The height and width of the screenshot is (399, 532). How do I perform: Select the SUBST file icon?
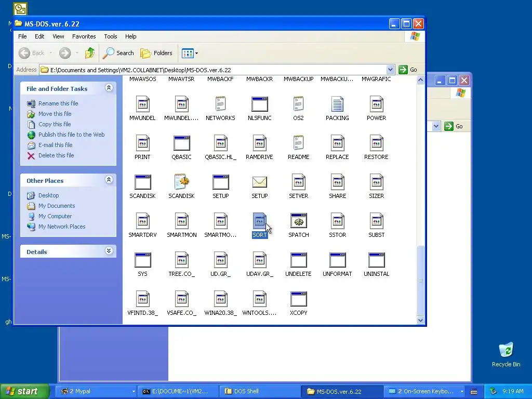377,221
